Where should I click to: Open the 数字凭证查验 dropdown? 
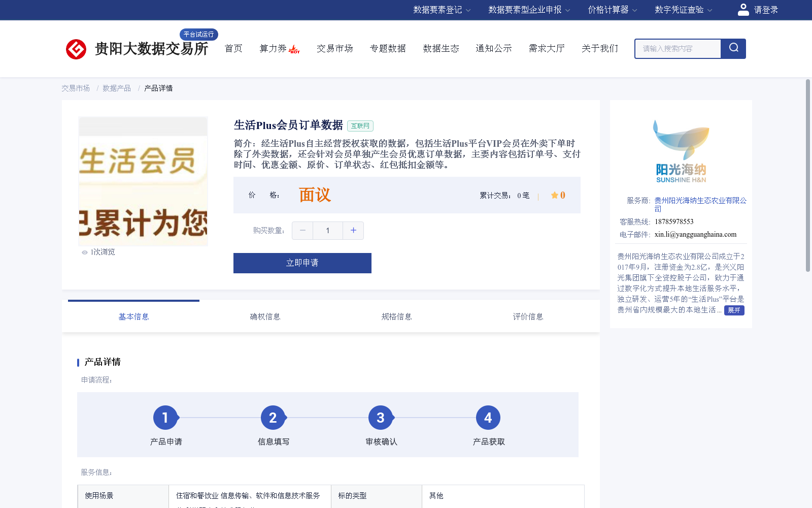pyautogui.click(x=684, y=10)
